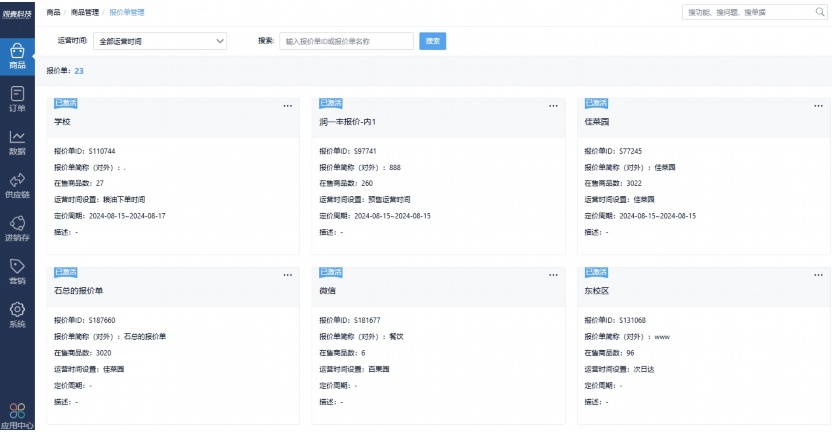Click 报价单ID S187660
Image resolution: width=832 pixels, height=432 pixels.
(x=102, y=321)
